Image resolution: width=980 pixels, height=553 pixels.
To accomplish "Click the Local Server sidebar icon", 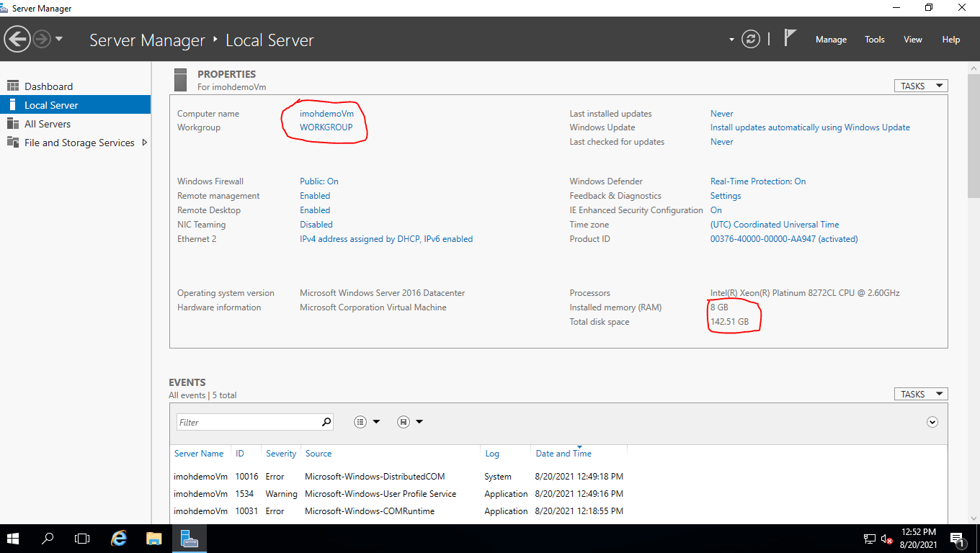I will click(x=12, y=105).
